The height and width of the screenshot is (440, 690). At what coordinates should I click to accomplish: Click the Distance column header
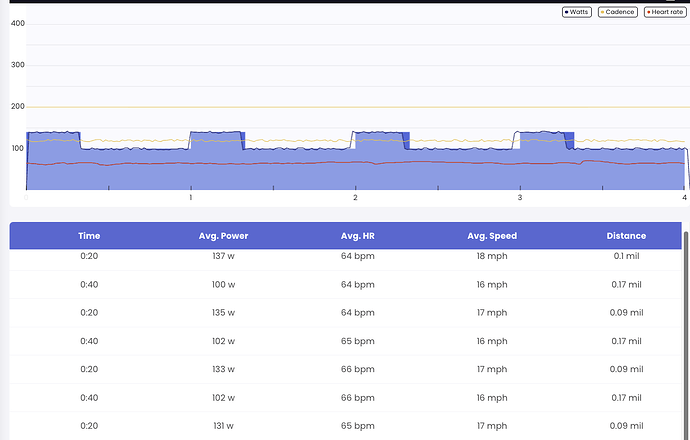pyautogui.click(x=626, y=236)
